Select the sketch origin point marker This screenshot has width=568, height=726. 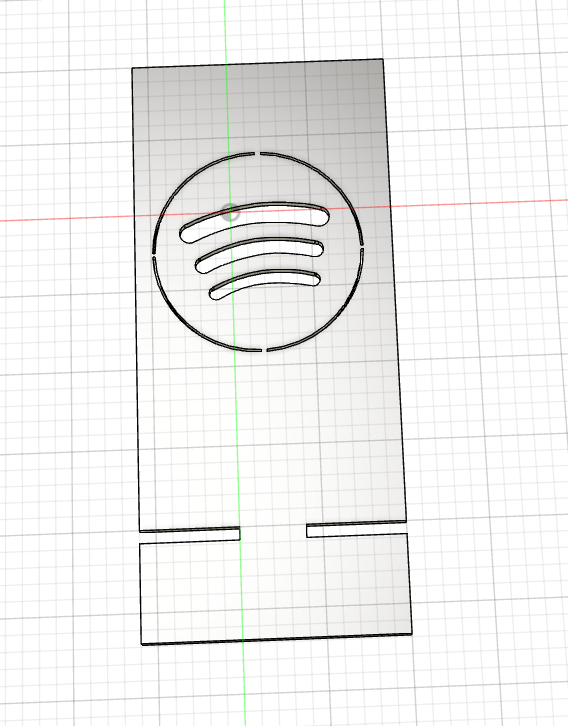click(x=230, y=213)
